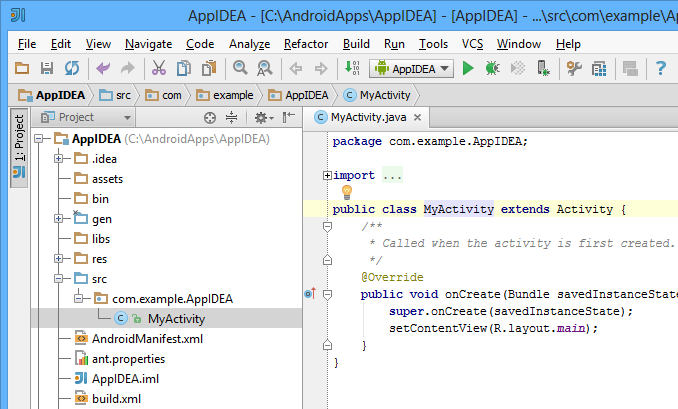Expand the gen folder node

click(x=59, y=219)
